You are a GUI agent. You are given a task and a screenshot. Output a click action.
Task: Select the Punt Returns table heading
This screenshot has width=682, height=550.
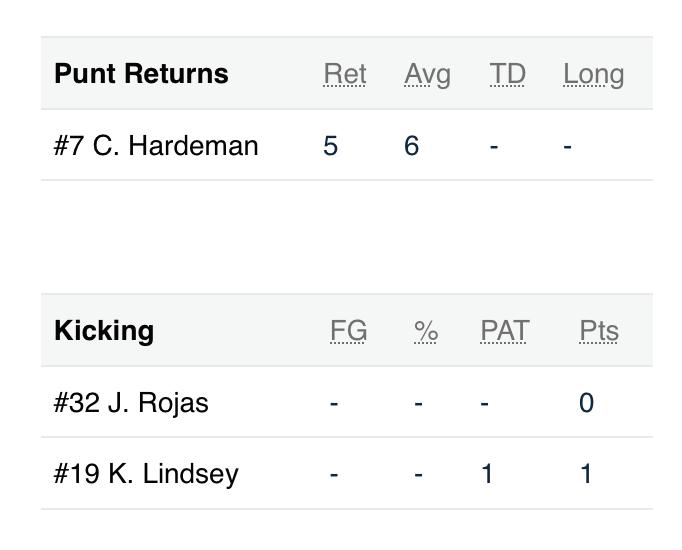coord(141,74)
